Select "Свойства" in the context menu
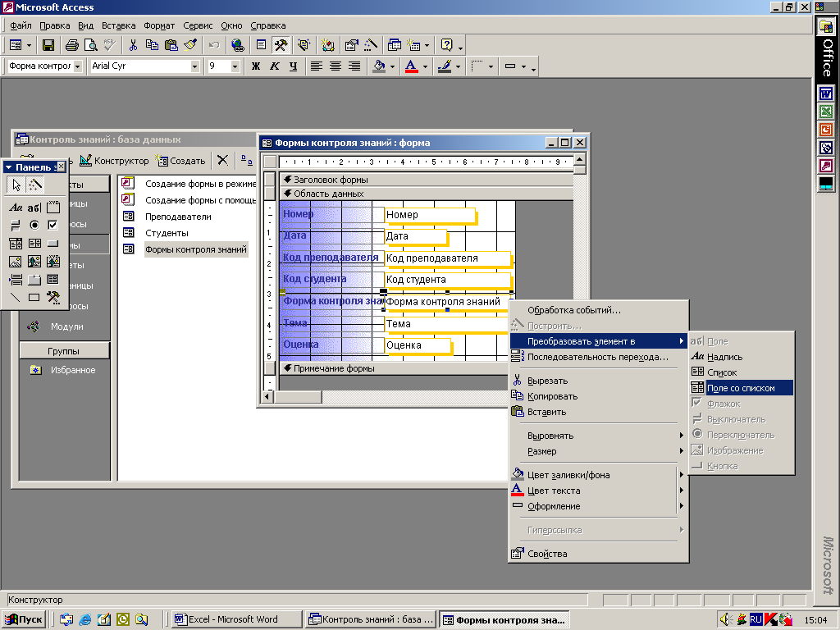The width and height of the screenshot is (840, 630). point(598,554)
